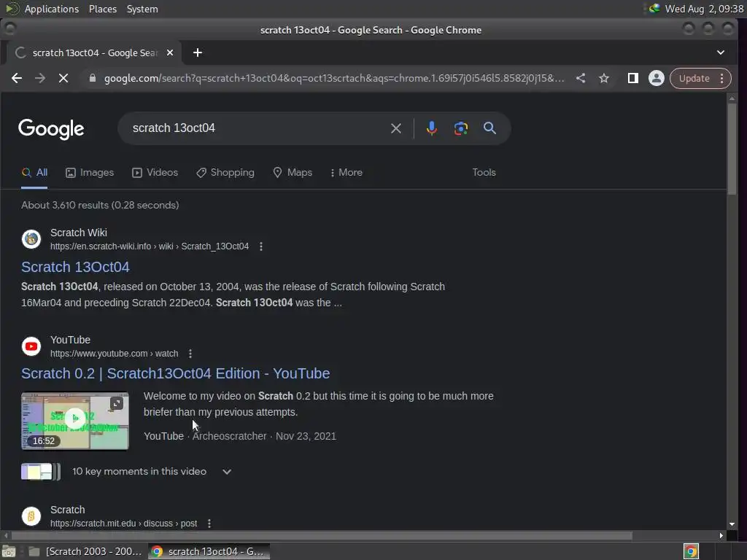Click the Google logo

click(x=51, y=129)
